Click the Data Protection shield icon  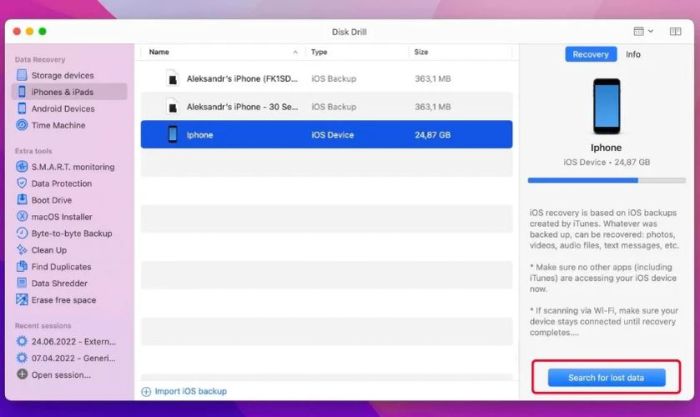coord(22,183)
